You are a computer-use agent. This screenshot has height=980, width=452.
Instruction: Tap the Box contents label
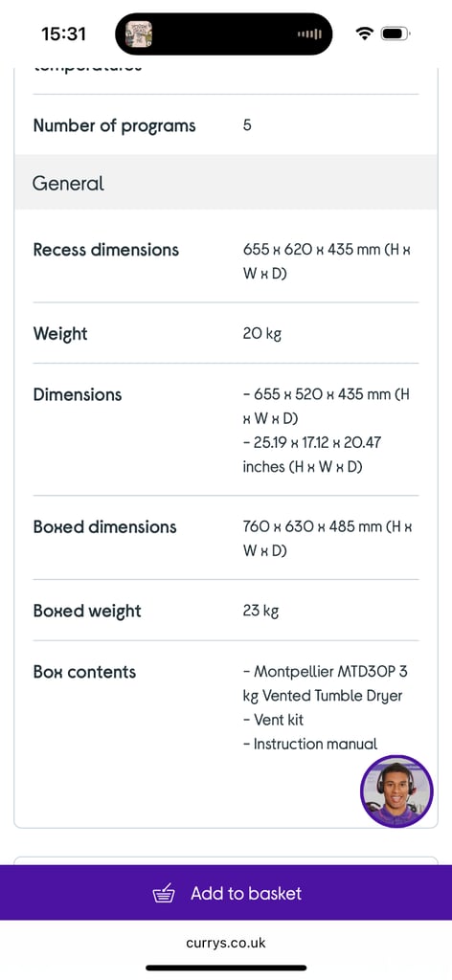(x=84, y=672)
